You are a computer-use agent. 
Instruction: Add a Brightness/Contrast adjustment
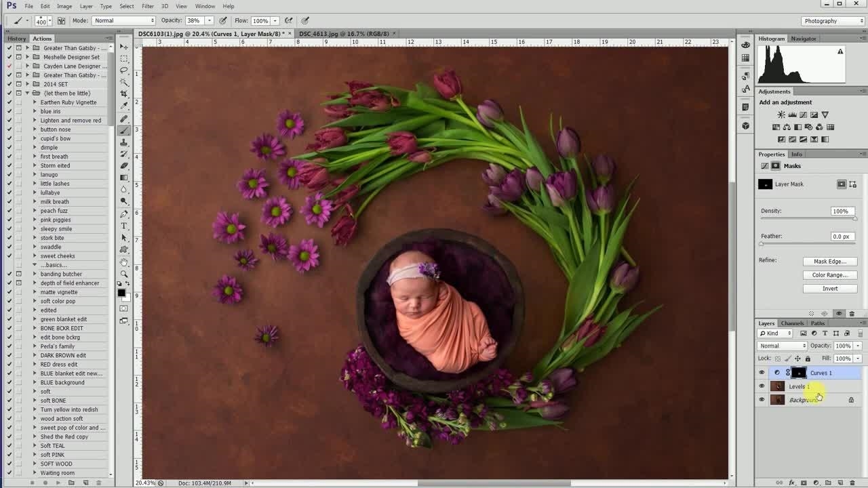(x=781, y=115)
